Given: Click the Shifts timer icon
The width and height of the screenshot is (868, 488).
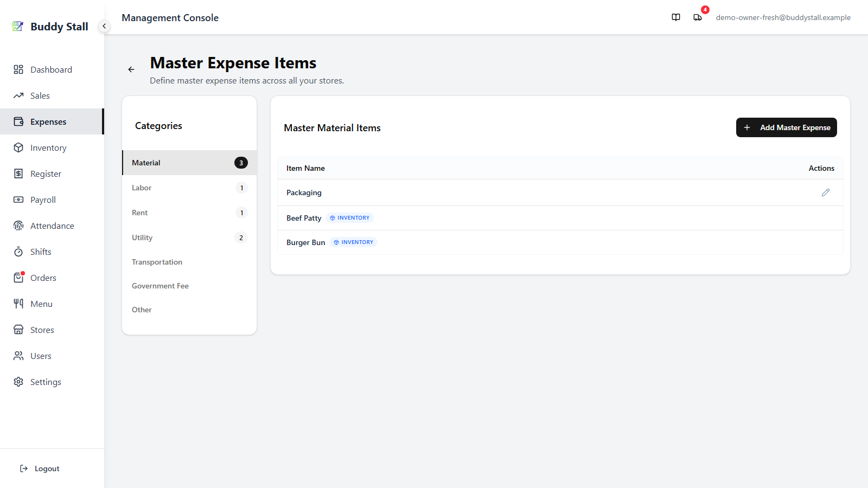Looking at the screenshot, I should pyautogui.click(x=18, y=252).
